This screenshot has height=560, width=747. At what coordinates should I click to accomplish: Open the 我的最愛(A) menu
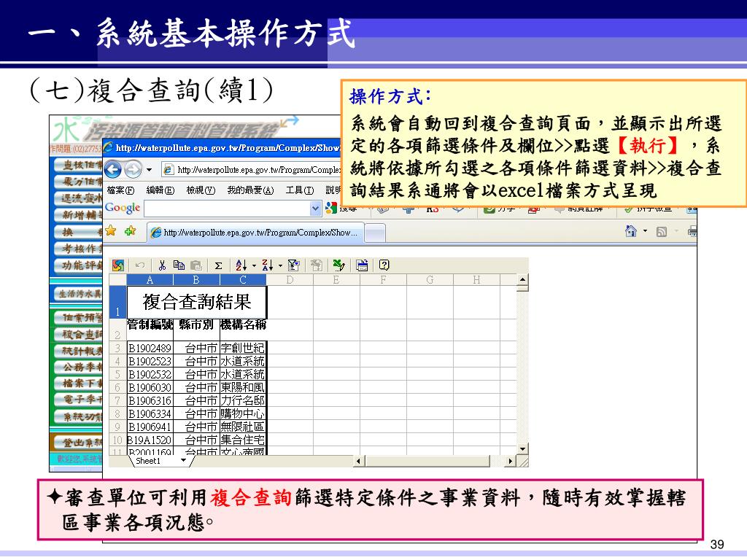(x=250, y=190)
